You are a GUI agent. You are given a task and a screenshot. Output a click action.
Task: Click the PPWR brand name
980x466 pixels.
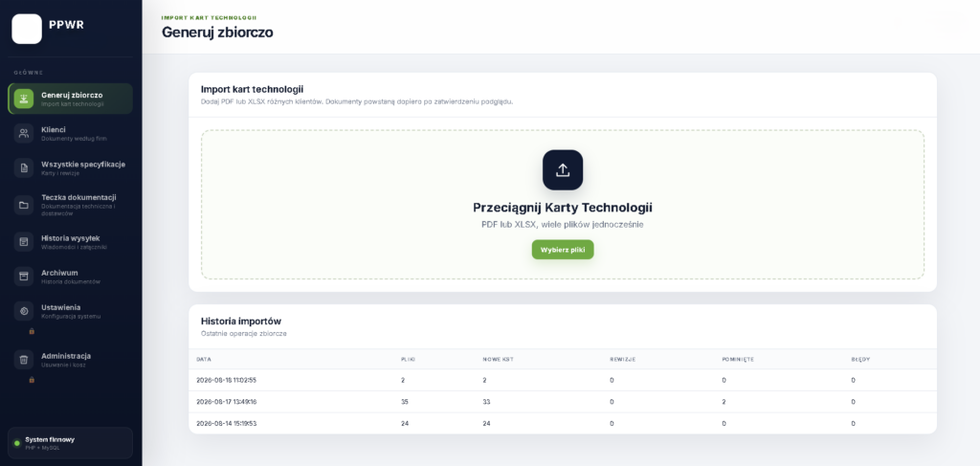[x=66, y=25]
